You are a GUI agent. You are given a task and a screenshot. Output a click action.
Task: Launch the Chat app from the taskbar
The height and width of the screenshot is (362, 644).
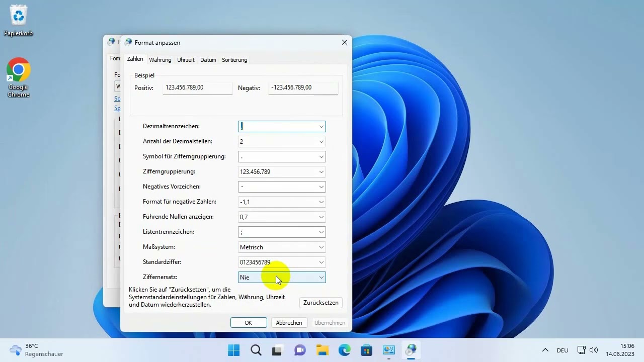coord(300,350)
